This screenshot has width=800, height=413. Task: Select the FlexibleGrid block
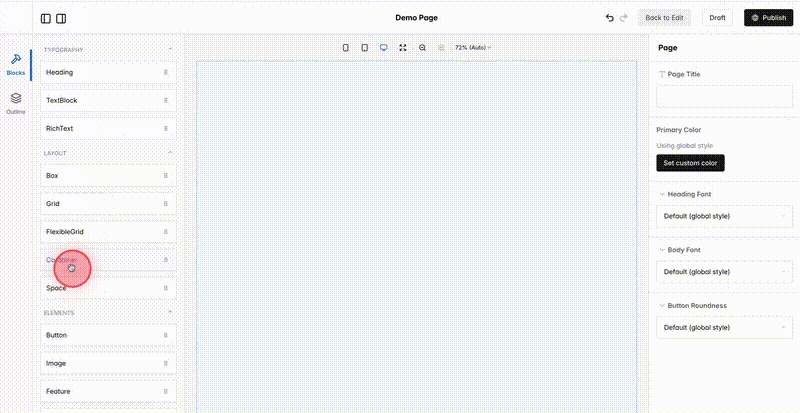click(109, 232)
